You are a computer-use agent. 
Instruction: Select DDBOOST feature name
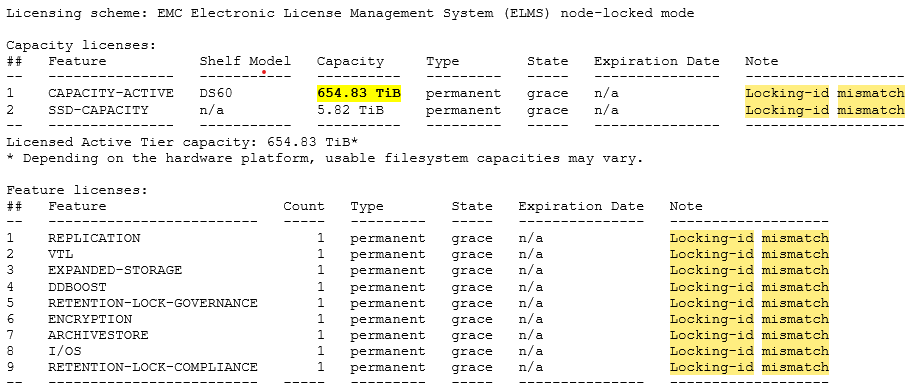pos(78,287)
